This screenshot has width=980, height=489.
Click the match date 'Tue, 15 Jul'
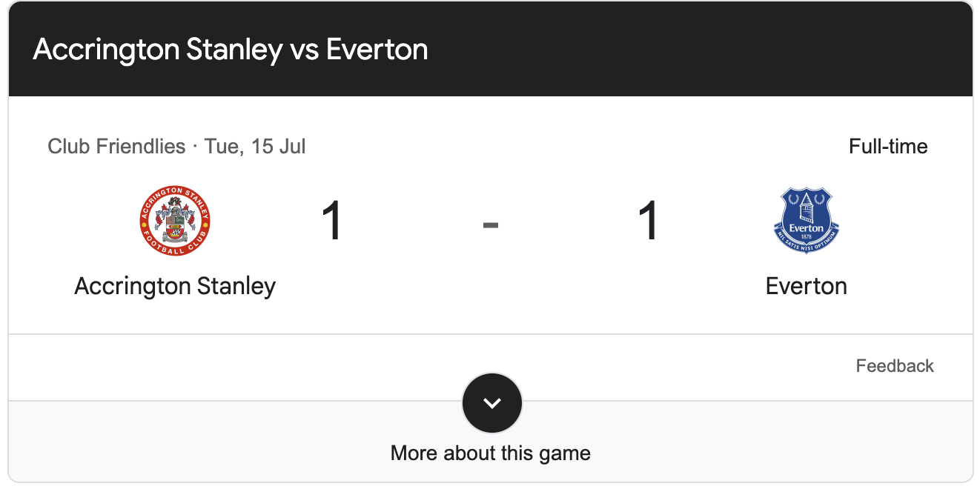click(255, 146)
